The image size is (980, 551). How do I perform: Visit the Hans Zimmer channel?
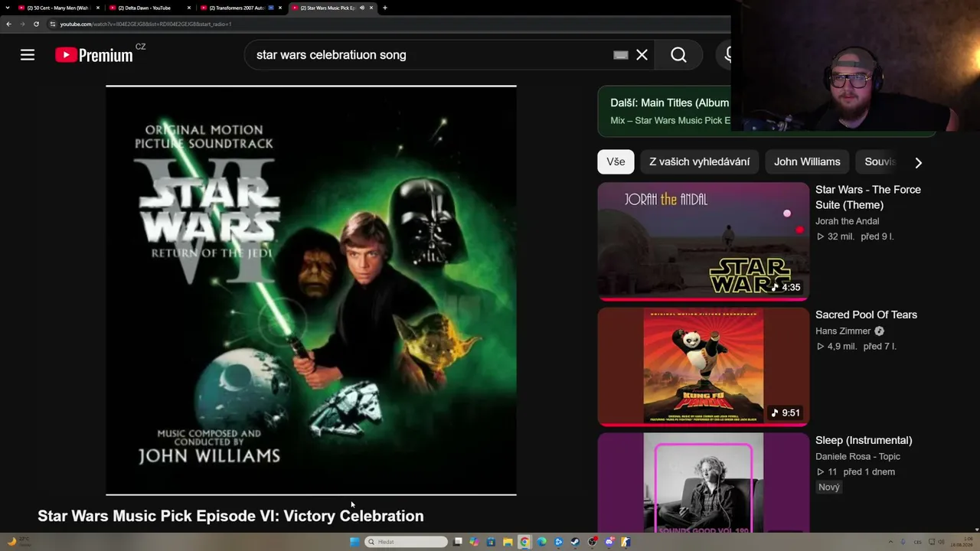pyautogui.click(x=843, y=331)
